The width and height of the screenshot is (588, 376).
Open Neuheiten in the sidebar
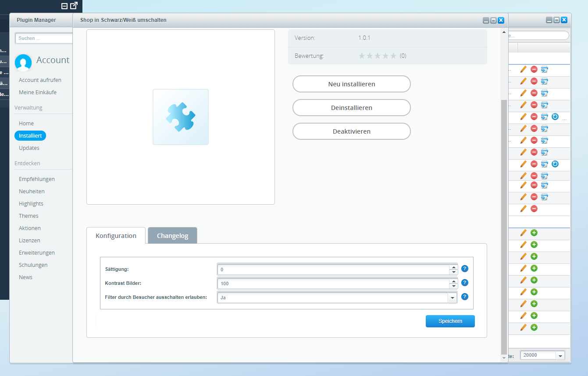[x=32, y=191]
